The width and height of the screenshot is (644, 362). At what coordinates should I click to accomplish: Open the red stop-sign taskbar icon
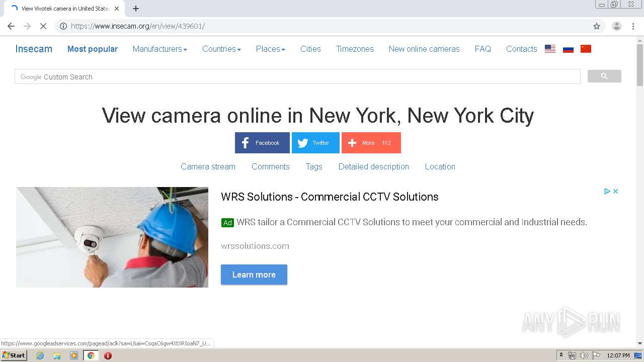pos(108,355)
